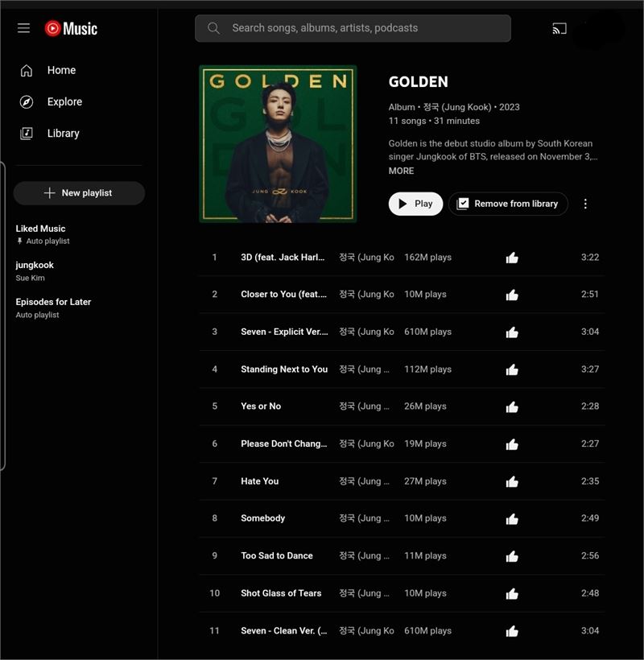
Task: Like toggle for Shot Glass of Tears
Action: [512, 593]
